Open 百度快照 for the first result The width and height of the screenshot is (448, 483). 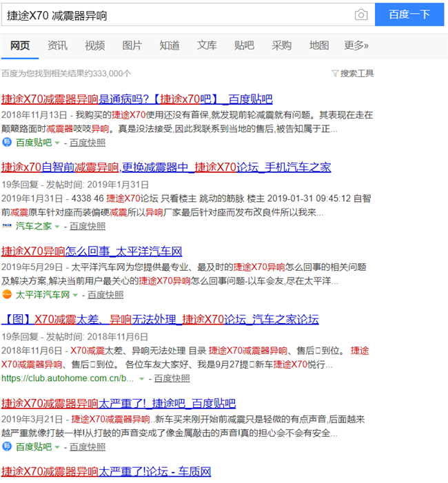pyautogui.click(x=88, y=143)
